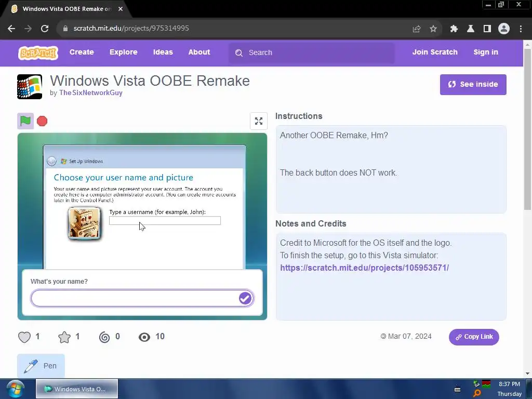Open the Ideas menu item
The width and height of the screenshot is (532, 399).
(x=163, y=52)
